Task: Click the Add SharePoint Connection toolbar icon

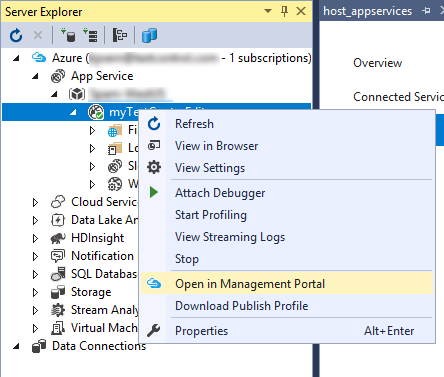Action: (120, 35)
